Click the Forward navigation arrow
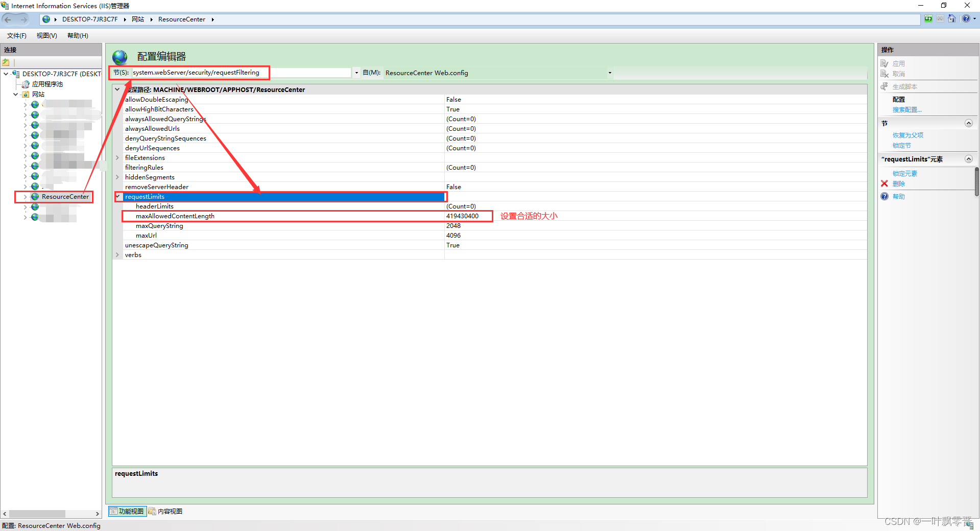 tap(23, 19)
